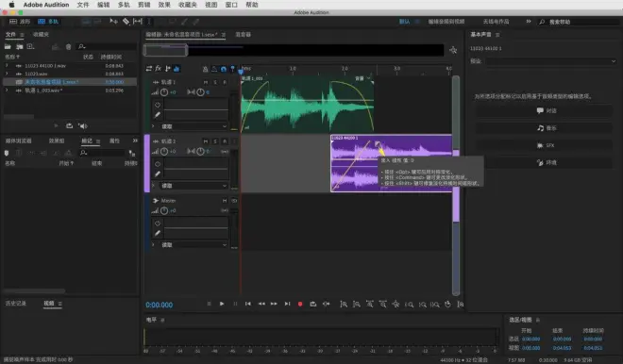Click the New File icon in Files panel

(x=30, y=47)
